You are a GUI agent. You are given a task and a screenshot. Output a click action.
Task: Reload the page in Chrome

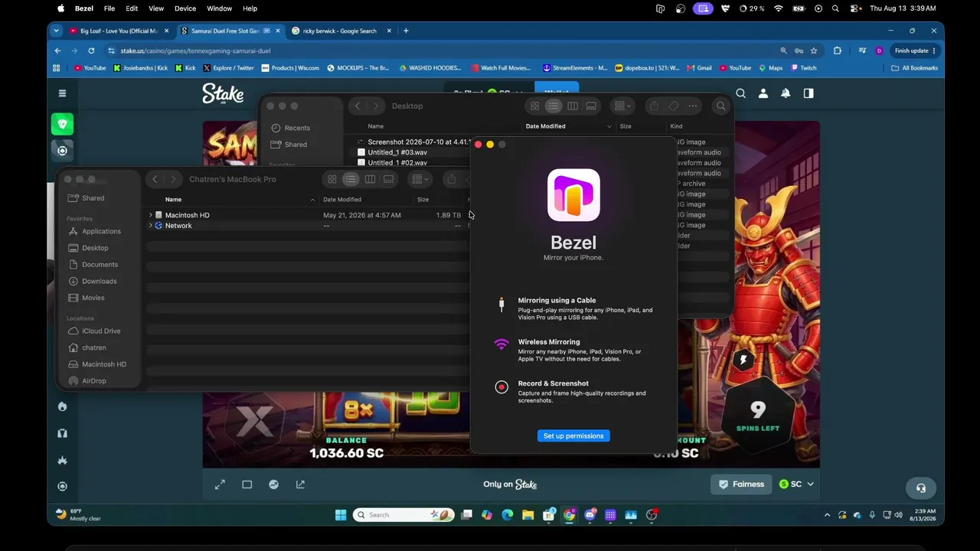(x=91, y=51)
